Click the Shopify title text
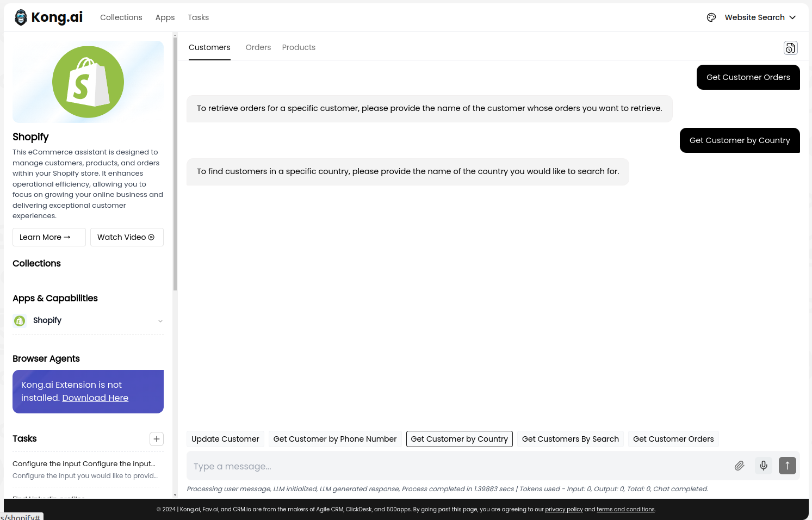Screen dimensions: 812x520 click(x=30, y=137)
